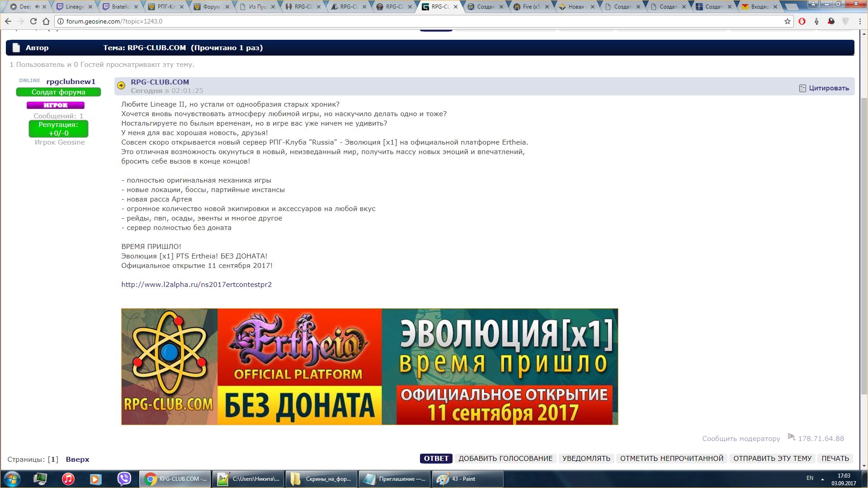The width and height of the screenshot is (868, 488).
Task: Click the Репутация +0/-0 badge
Action: (x=58, y=129)
